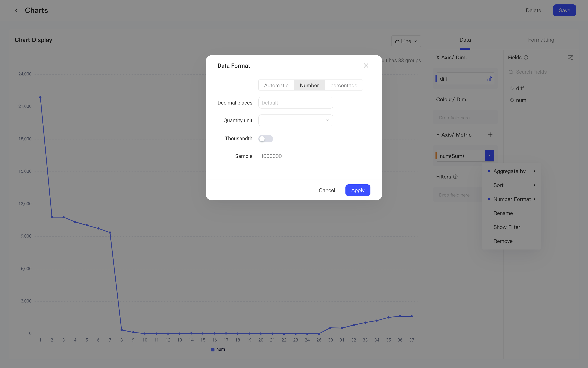The image size is (588, 368).
Task: Switch to the Formatting tab
Action: tap(541, 40)
